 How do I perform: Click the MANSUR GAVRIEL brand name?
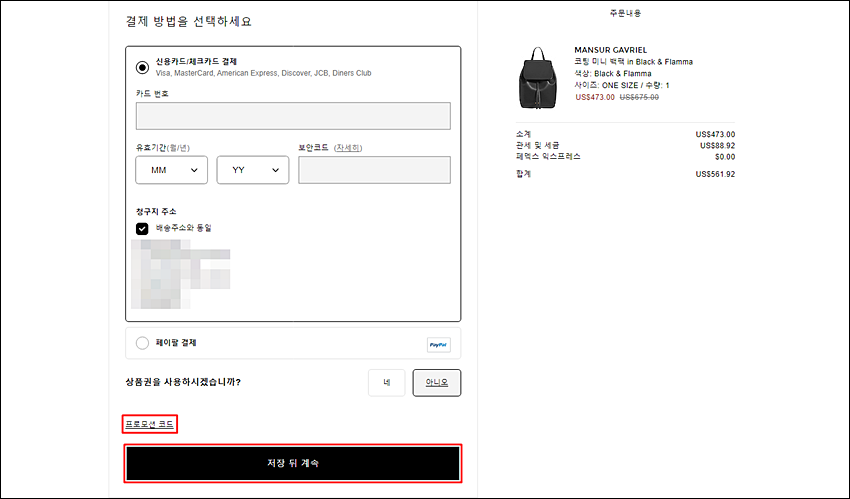(610, 50)
